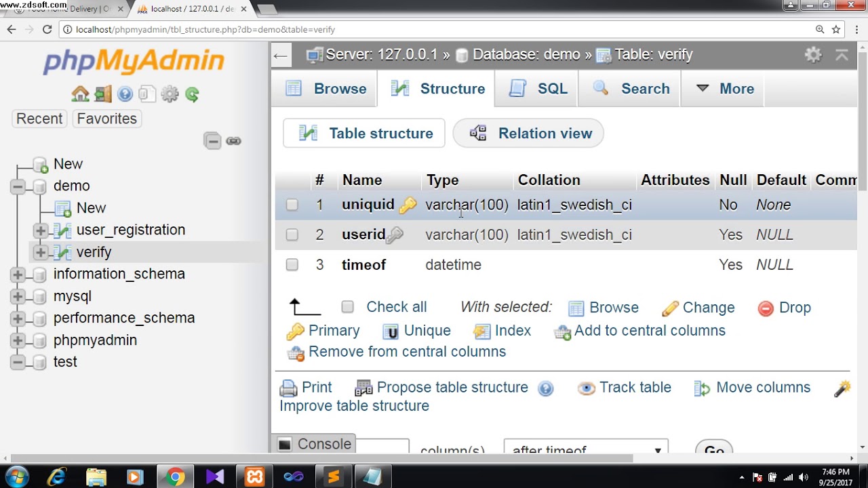The width and height of the screenshot is (868, 488).
Task: Click Move columns link
Action: click(x=752, y=388)
